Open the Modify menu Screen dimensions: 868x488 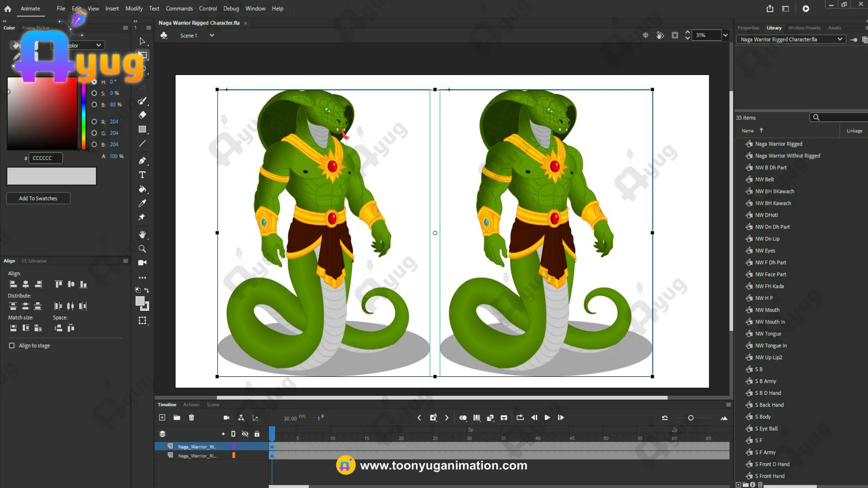[x=134, y=9]
